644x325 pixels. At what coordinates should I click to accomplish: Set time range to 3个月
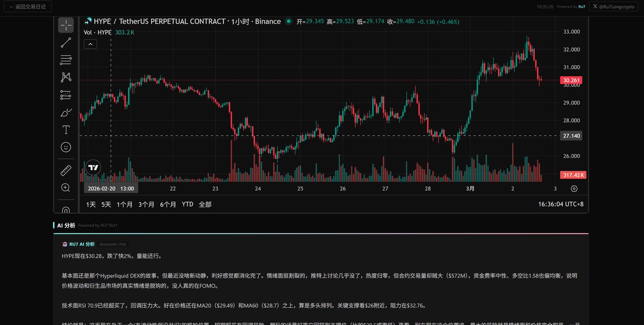click(147, 204)
